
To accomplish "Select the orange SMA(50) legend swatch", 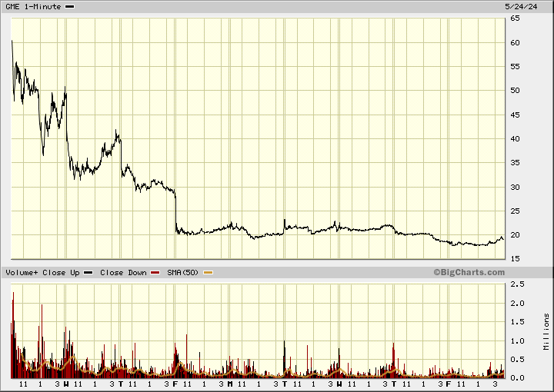I will tap(209, 273).
